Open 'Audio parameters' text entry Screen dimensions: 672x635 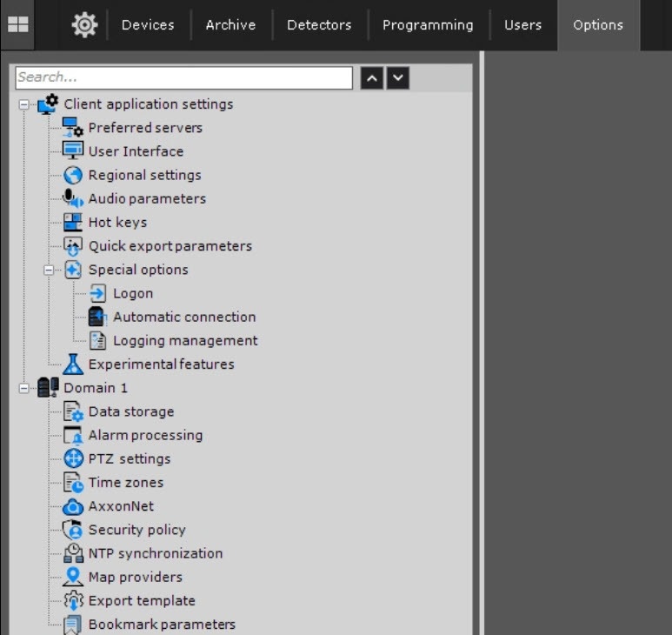pos(147,199)
